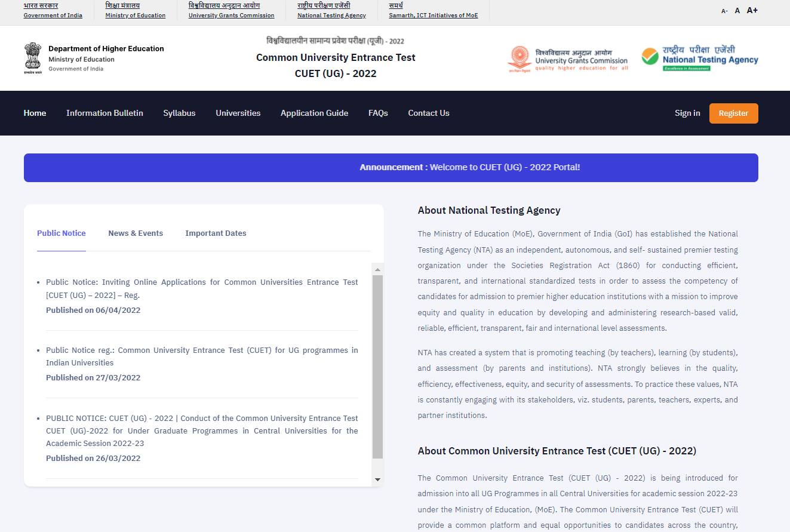Go to Home in navigation bar
The width and height of the screenshot is (790, 532).
[x=35, y=113]
